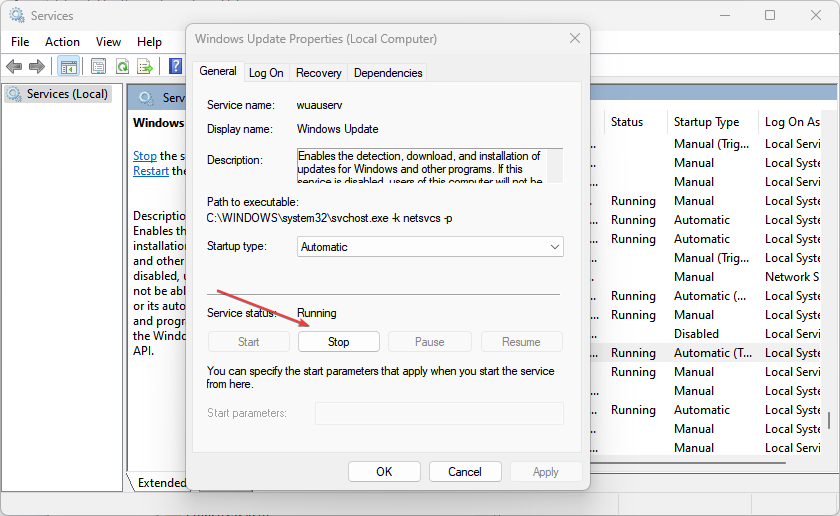Click the Display name Windows Update text

point(338,129)
